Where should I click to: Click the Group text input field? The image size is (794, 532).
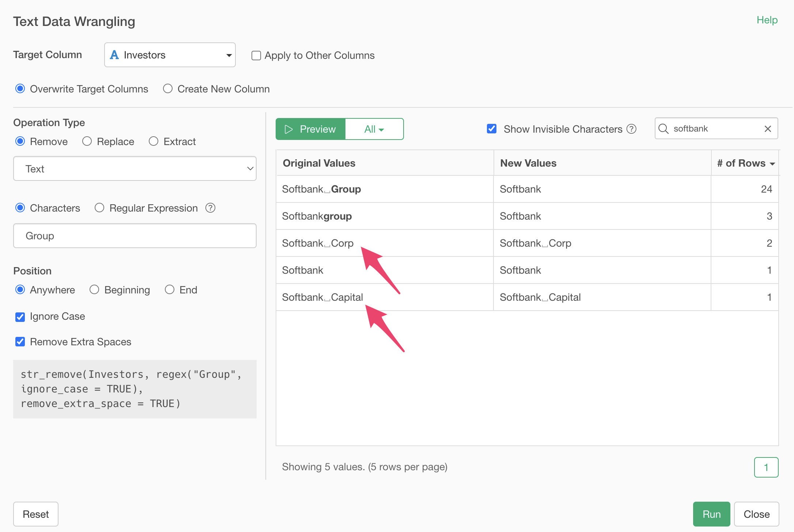(135, 236)
